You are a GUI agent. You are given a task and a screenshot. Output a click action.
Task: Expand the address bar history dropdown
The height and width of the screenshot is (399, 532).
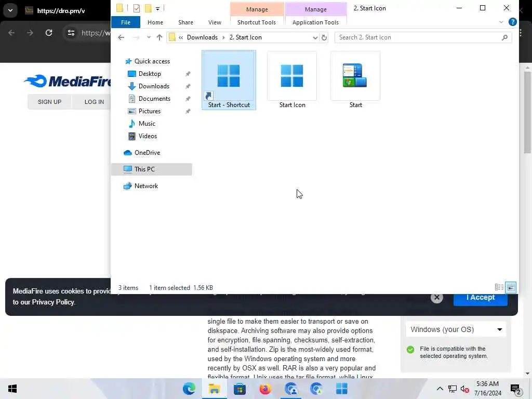pyautogui.click(x=315, y=37)
